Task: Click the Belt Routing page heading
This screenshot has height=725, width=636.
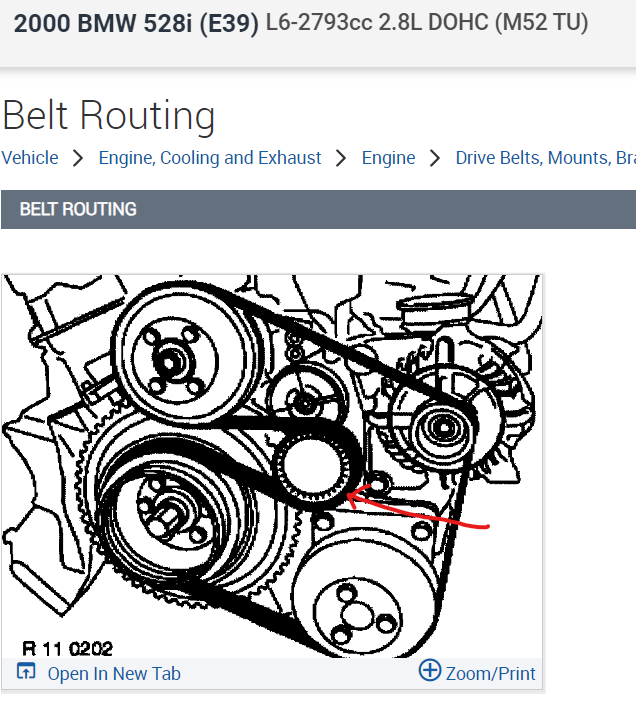Action: [109, 116]
